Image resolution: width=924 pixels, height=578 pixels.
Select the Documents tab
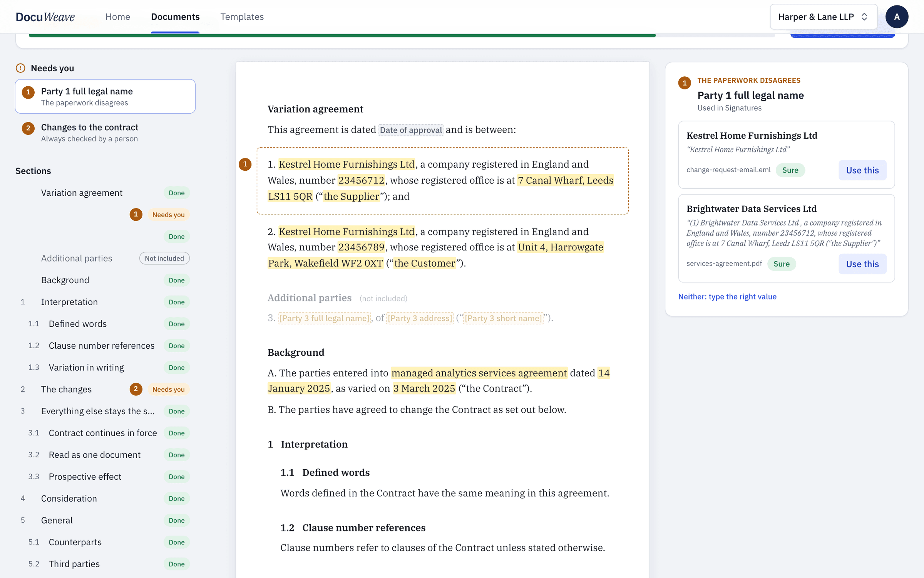click(x=175, y=17)
